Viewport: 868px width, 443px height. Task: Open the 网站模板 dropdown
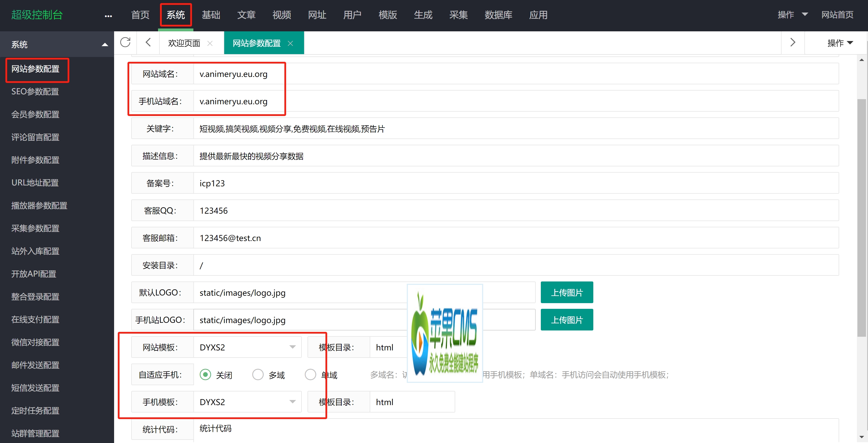[x=247, y=347]
